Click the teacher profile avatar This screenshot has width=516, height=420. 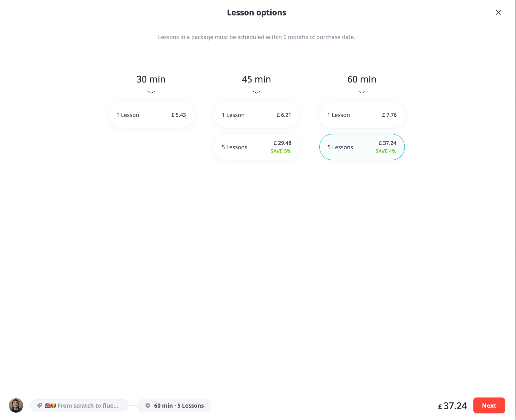[x=16, y=405]
